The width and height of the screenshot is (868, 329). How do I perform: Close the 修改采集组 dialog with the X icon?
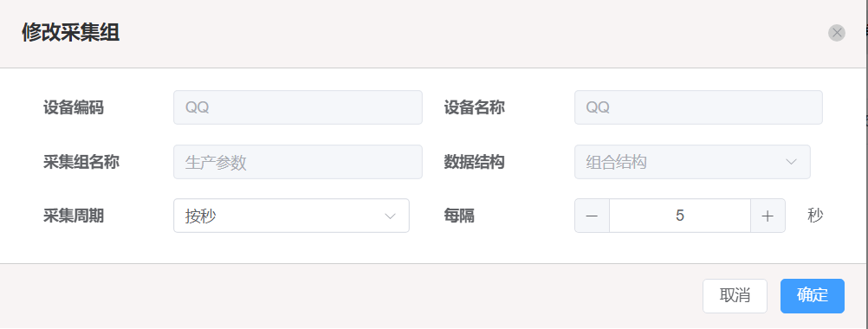[x=837, y=33]
